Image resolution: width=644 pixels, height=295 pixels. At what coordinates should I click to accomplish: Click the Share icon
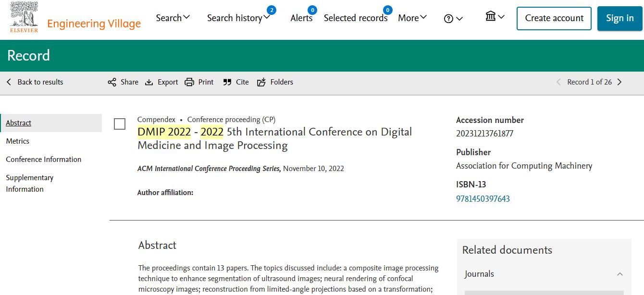coord(112,82)
